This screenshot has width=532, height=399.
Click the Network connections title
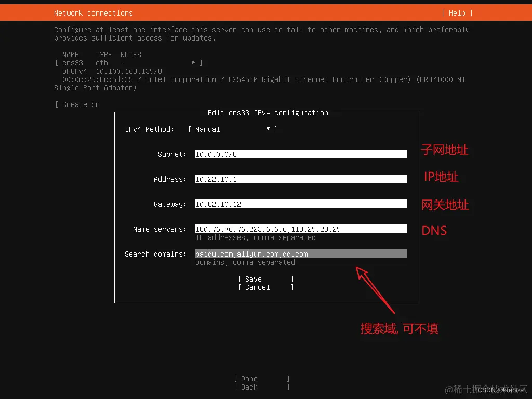[94, 13]
